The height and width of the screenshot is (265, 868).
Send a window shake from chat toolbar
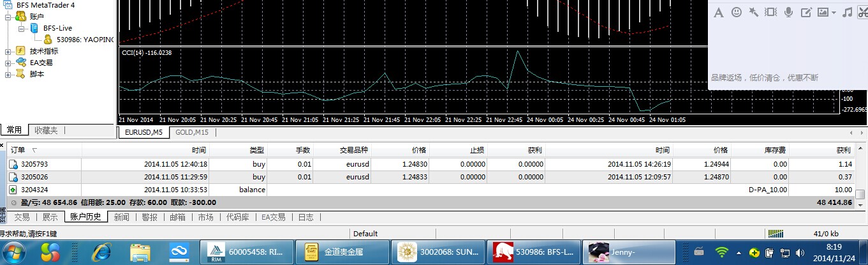pyautogui.click(x=770, y=12)
